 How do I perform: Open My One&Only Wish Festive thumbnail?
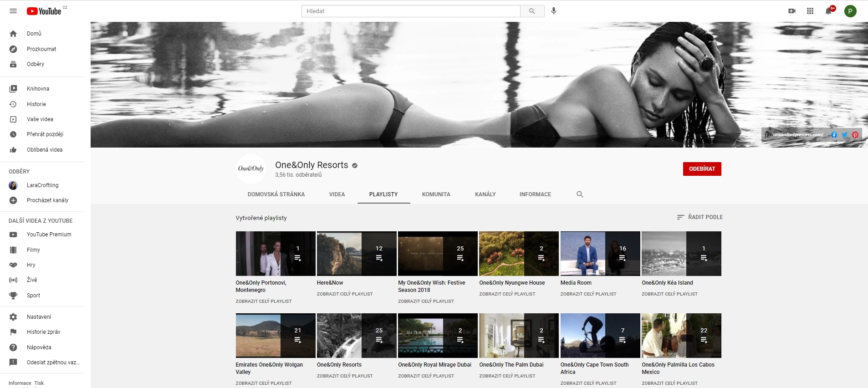click(x=438, y=254)
